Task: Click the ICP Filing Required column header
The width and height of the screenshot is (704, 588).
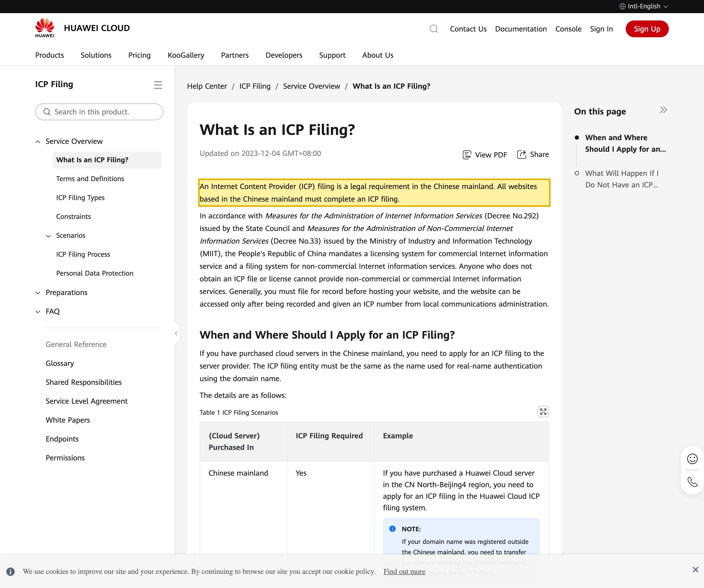Action: tap(329, 436)
